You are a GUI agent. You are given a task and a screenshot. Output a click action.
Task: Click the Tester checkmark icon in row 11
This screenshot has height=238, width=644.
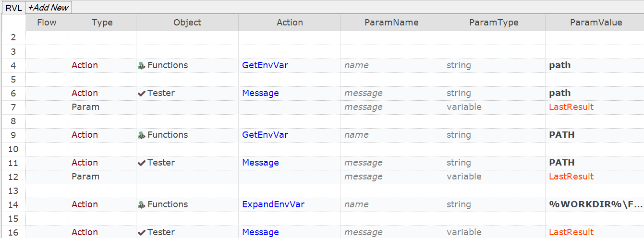[141, 163]
